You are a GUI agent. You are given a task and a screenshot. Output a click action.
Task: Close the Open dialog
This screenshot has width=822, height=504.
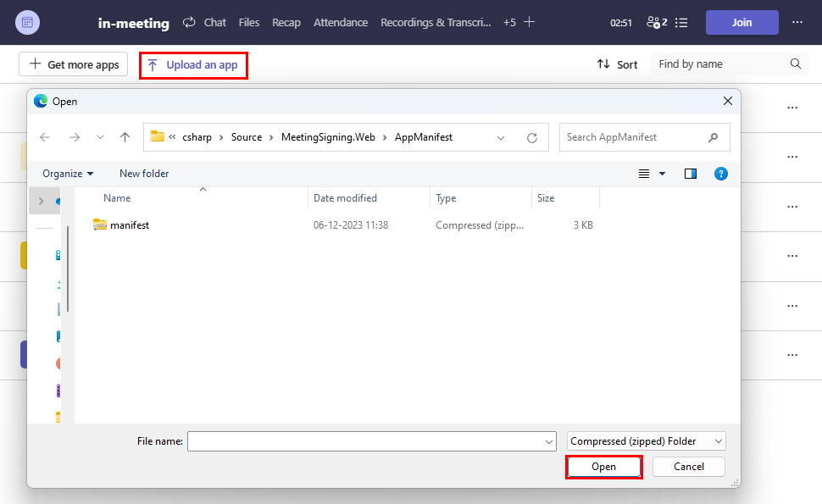pyautogui.click(x=728, y=101)
